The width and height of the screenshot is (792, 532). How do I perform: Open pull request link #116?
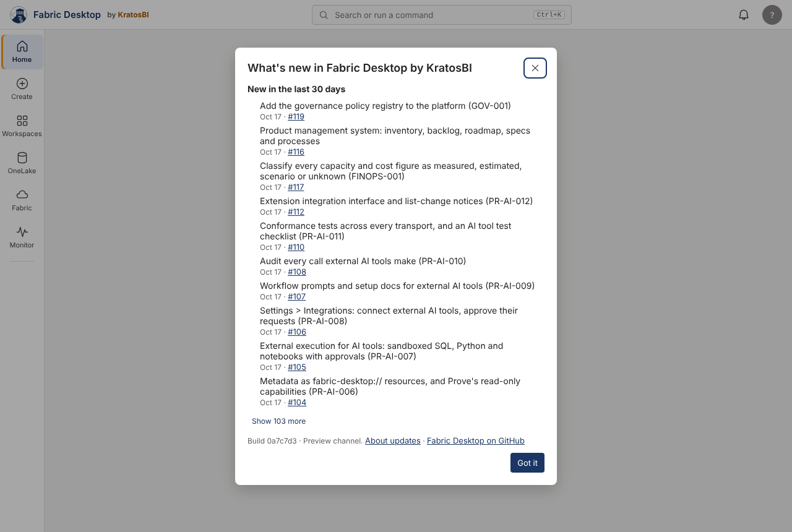[x=296, y=152]
